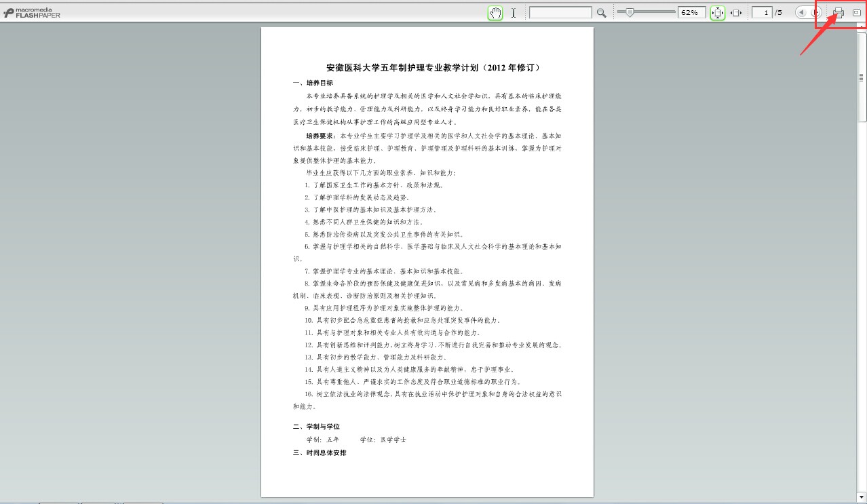Click the zoom slider handle

[x=630, y=12]
